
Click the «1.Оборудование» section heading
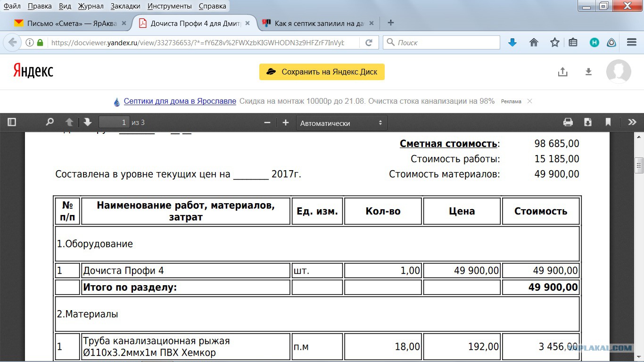click(x=95, y=244)
